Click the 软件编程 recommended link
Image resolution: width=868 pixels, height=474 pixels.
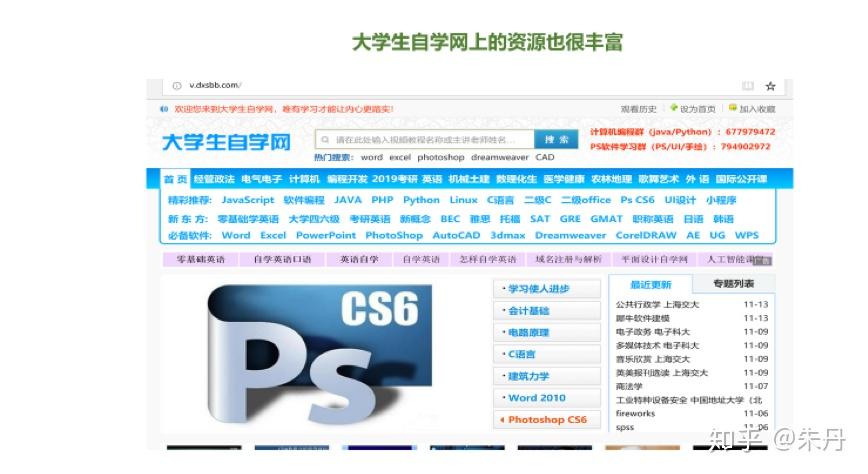304,200
